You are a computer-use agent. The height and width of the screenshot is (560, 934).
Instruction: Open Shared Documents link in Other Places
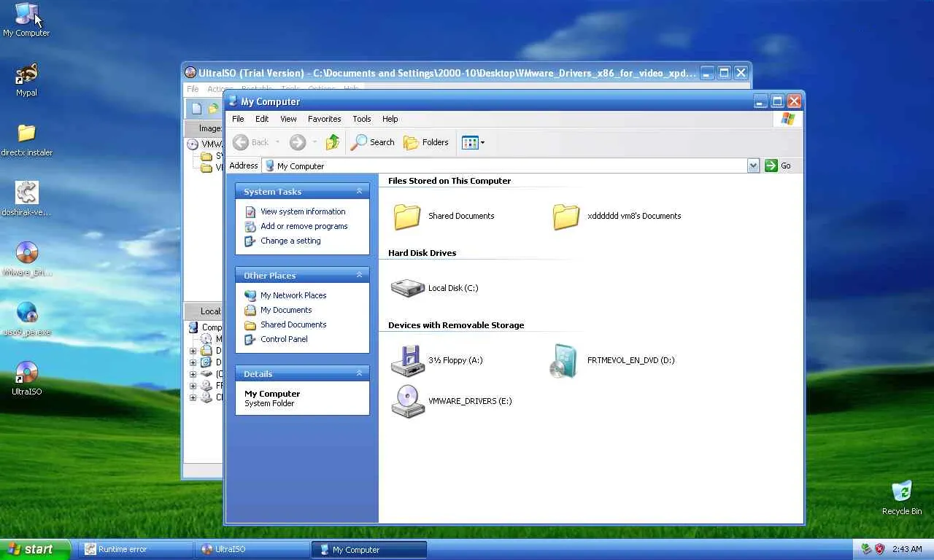293,324
